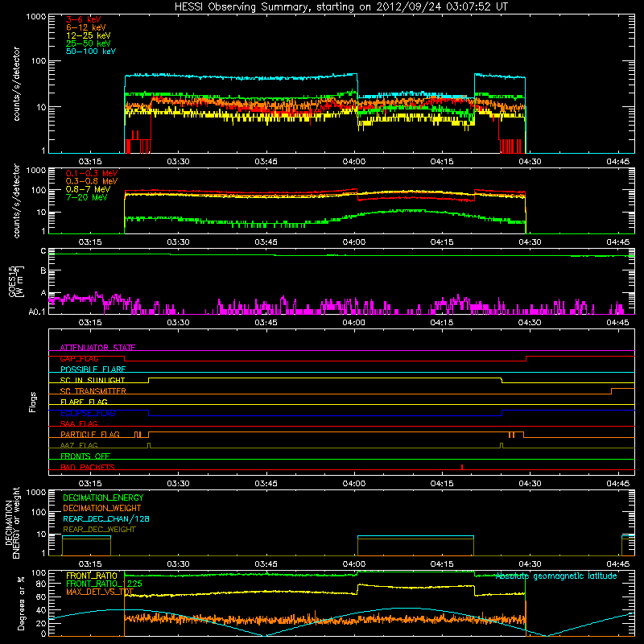Screen dimensions: 644x644
Task: Click the 'DECIMATION ENERGY or weight' axis title
Action: [x=12, y=522]
